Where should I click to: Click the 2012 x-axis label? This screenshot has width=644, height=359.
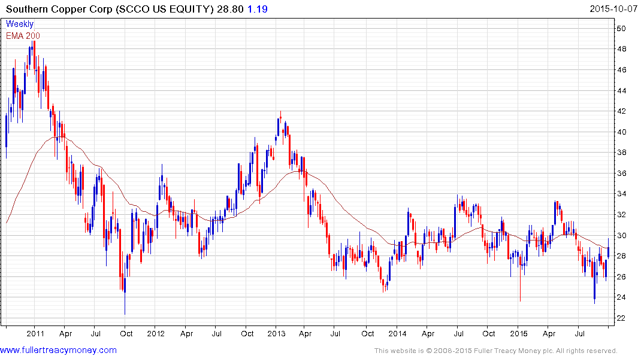156,333
